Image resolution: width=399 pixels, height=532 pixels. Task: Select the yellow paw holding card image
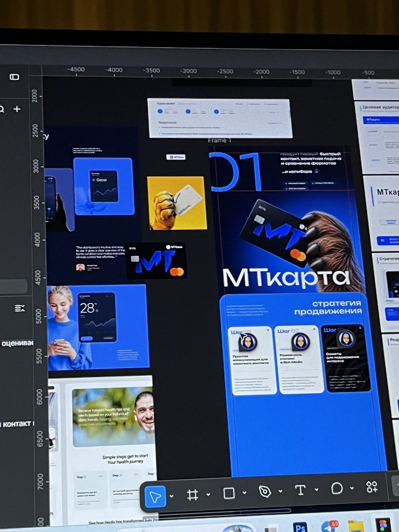[x=177, y=203]
